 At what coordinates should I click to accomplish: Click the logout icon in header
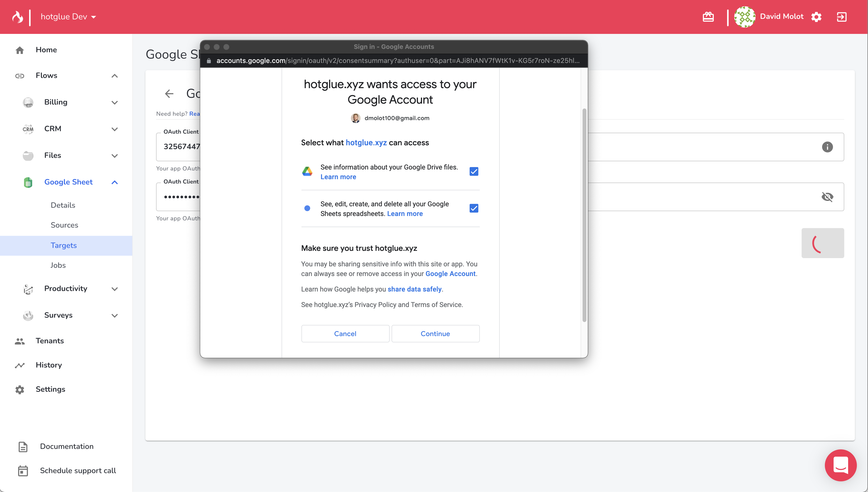(842, 17)
